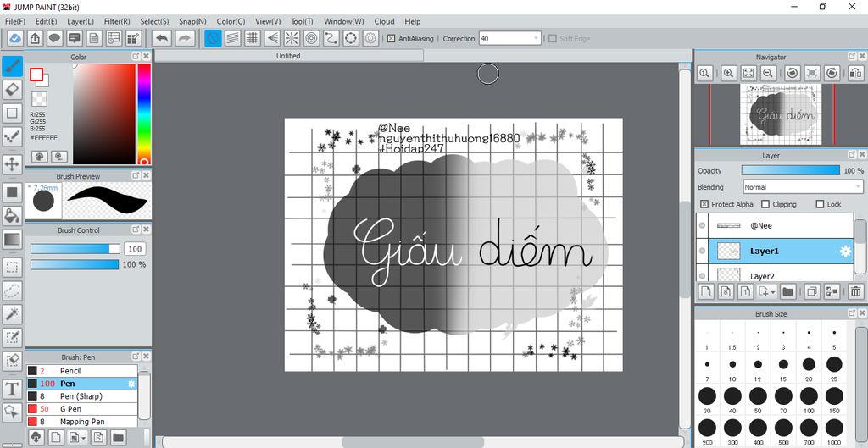Image resolution: width=868 pixels, height=448 pixels.
Task: Open the Correction value dropdown
Action: click(x=536, y=39)
